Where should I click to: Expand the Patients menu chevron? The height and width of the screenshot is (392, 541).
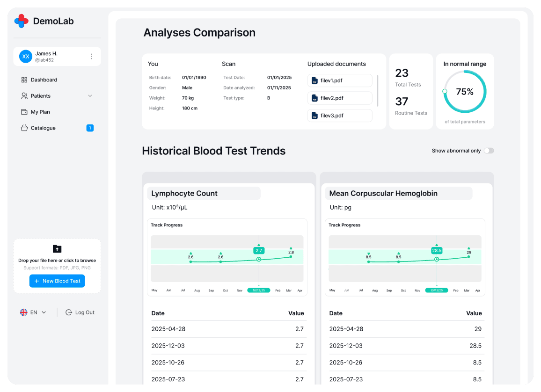90,96
